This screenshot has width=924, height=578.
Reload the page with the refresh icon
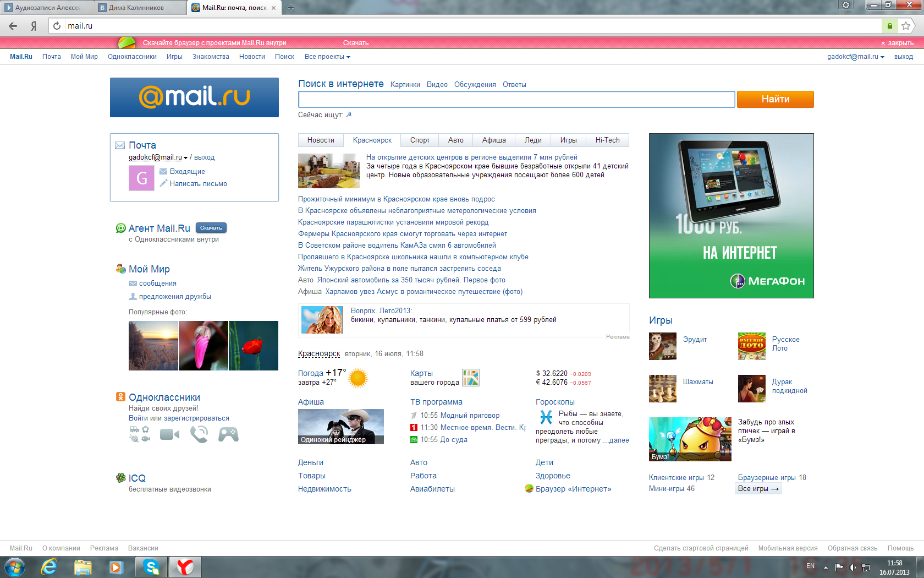[57, 26]
